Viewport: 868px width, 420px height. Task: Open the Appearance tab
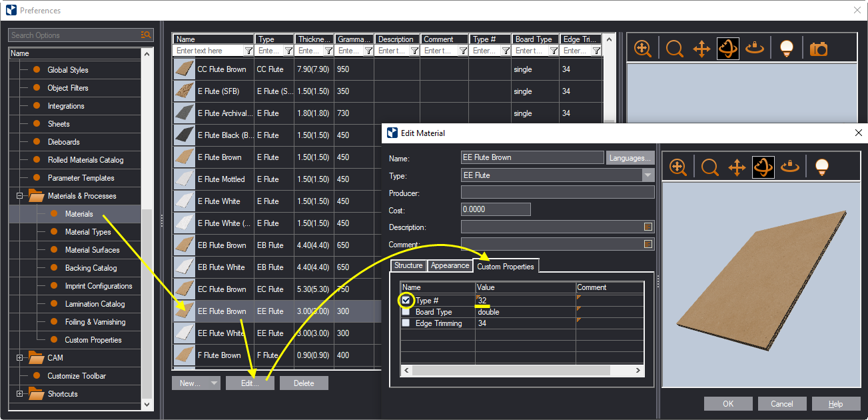click(x=450, y=265)
